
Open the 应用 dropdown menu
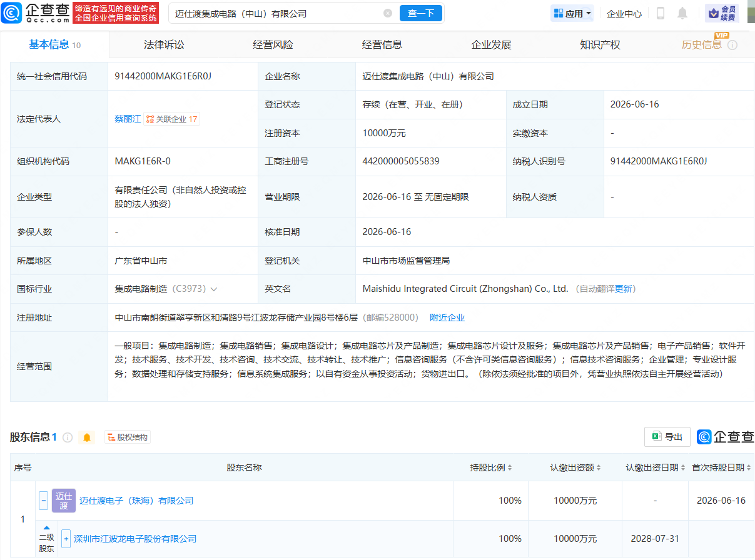tap(572, 13)
